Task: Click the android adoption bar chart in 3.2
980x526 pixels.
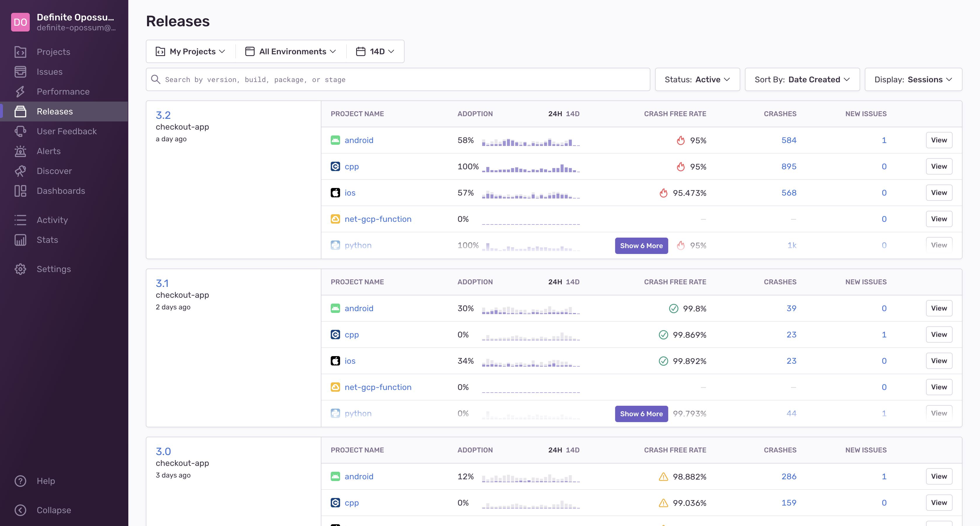Action: [530, 142]
